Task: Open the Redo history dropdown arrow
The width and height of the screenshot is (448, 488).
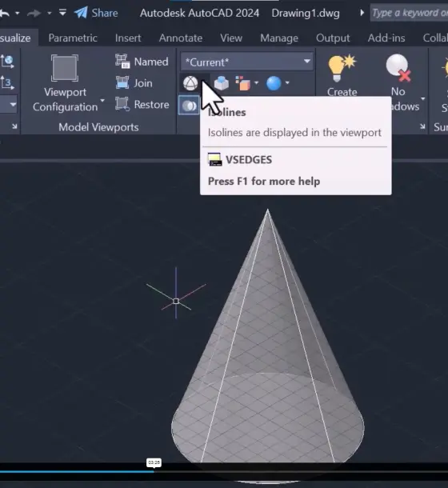Action: 49,13
